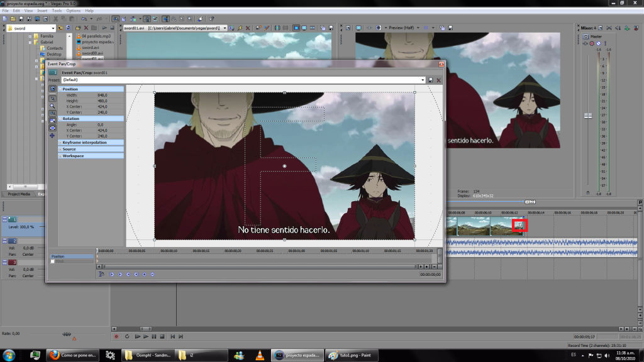Click Play From Start button
Screen dimensions: 644x362
pyautogui.click(x=138, y=337)
